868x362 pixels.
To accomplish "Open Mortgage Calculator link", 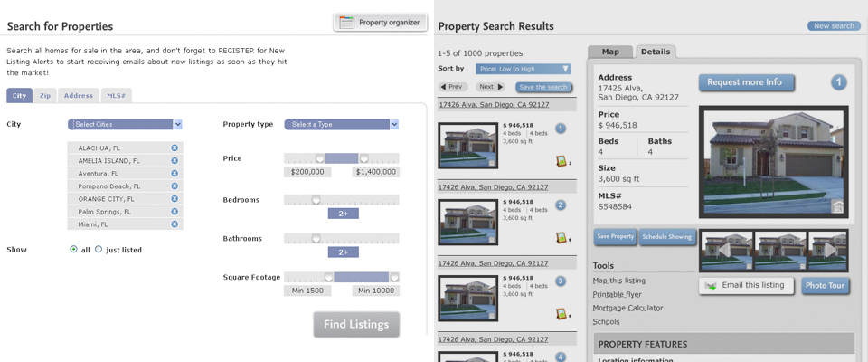I will [627, 308].
